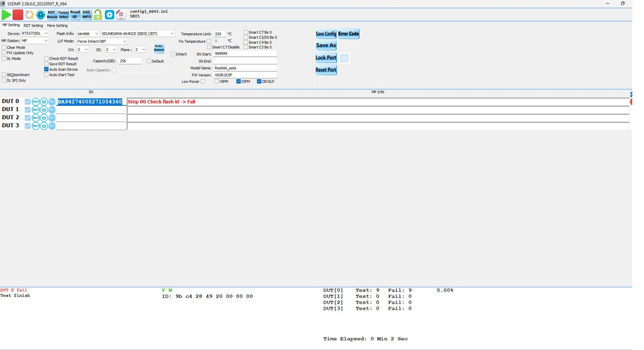Toggle FW Update Only checkbox

click(x=4, y=53)
